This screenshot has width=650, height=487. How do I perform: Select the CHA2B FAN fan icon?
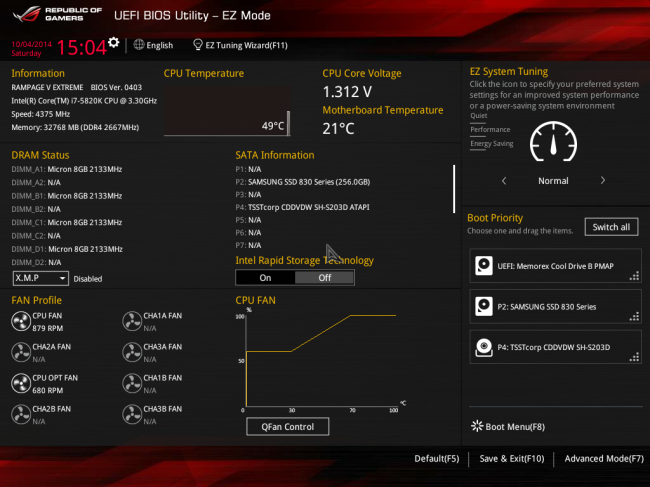coord(21,414)
